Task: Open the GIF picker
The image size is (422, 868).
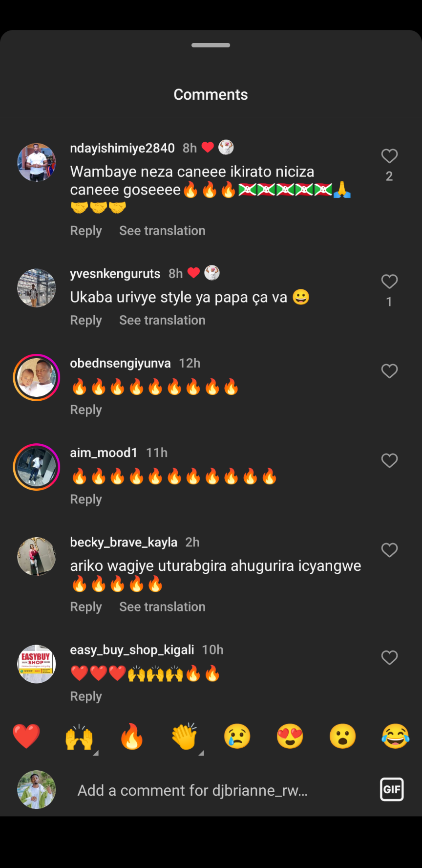Action: tap(392, 789)
